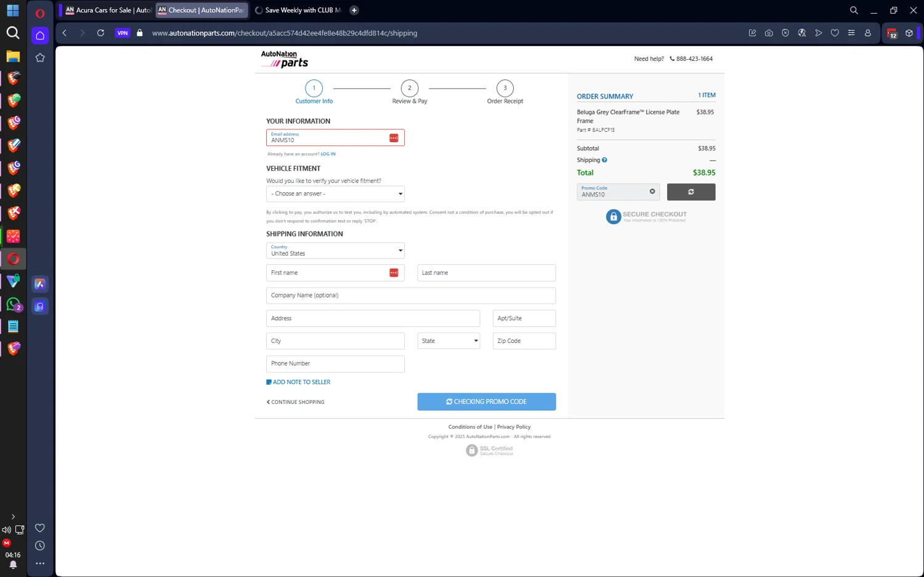This screenshot has height=577, width=924.
Task: Click the Apt/Suite field
Action: click(x=524, y=318)
